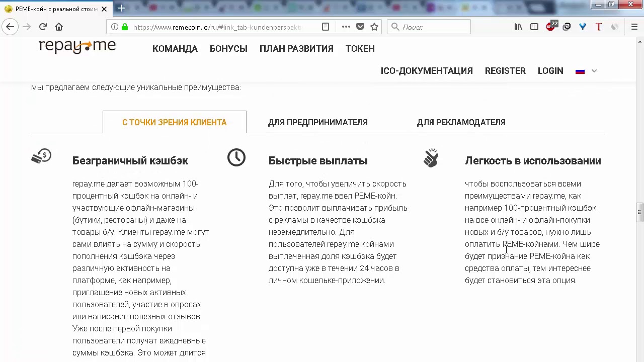The width and height of the screenshot is (644, 362).
Task: Click the Легкость в использовании heading
Action: pyautogui.click(x=533, y=161)
